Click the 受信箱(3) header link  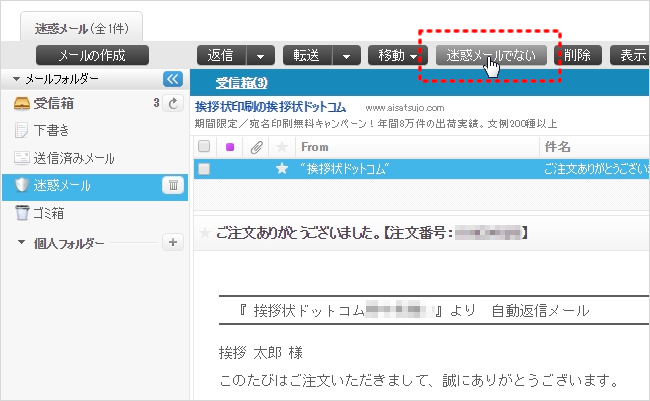(x=241, y=83)
